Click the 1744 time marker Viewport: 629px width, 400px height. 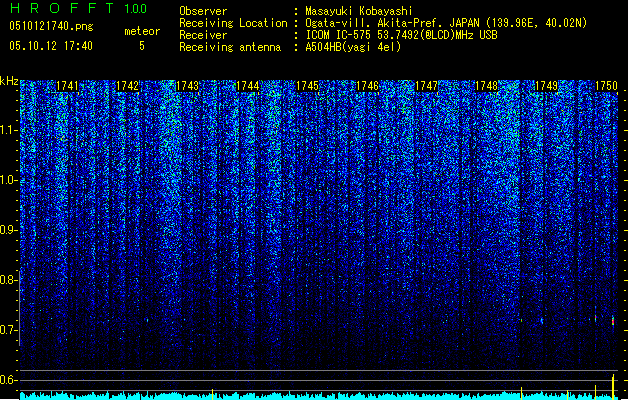tap(248, 86)
